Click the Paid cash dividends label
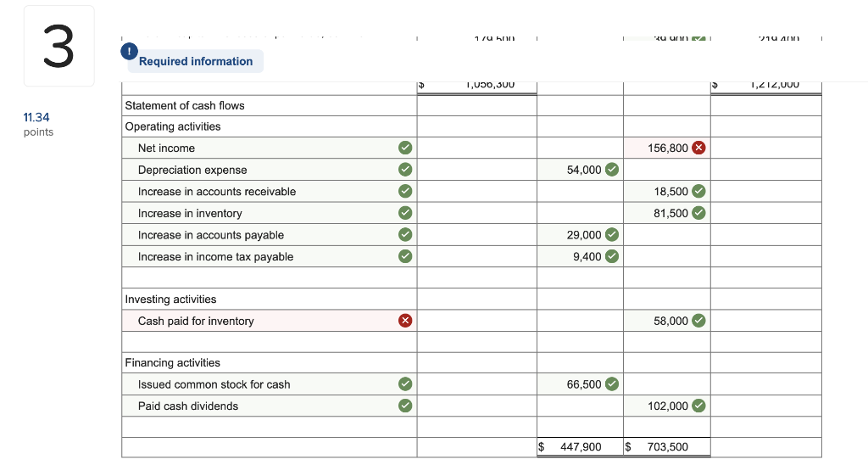The image size is (868, 476). (x=187, y=406)
